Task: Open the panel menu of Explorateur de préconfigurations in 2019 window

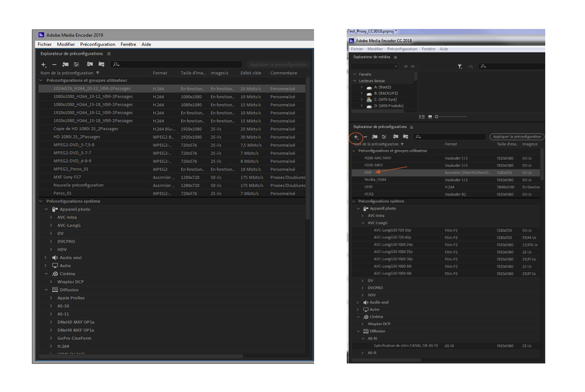Action: (x=109, y=54)
